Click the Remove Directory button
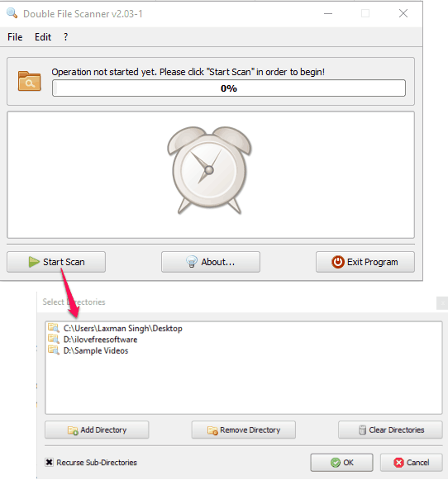This screenshot has height=480, width=448. point(244,430)
